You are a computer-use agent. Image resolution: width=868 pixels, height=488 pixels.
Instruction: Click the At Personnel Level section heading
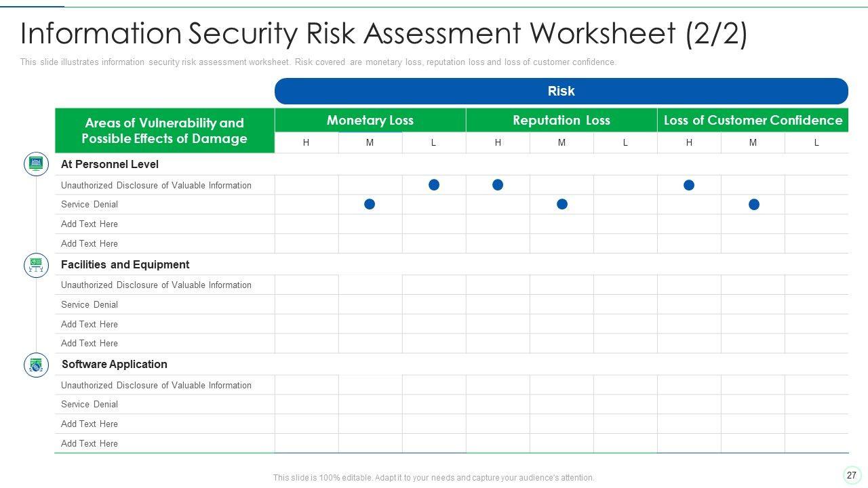click(110, 164)
